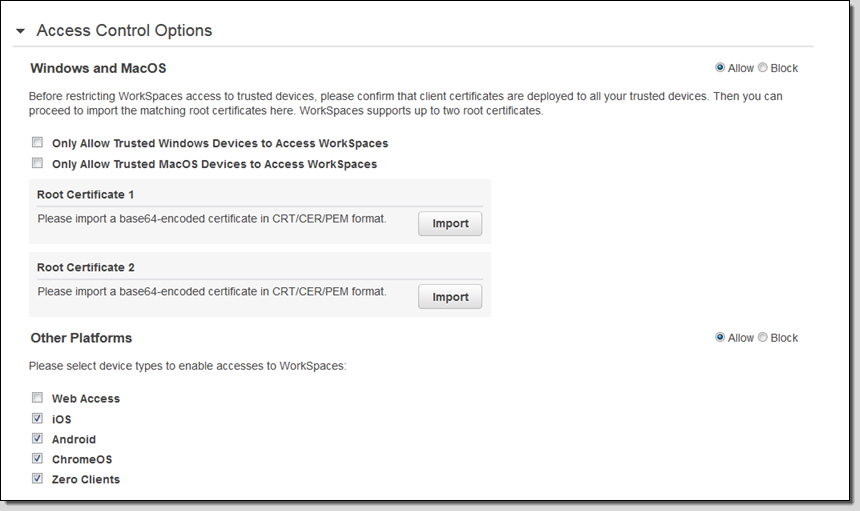The width and height of the screenshot is (860, 511).
Task: Disable the ChromeOS checkbox
Action: 38,459
